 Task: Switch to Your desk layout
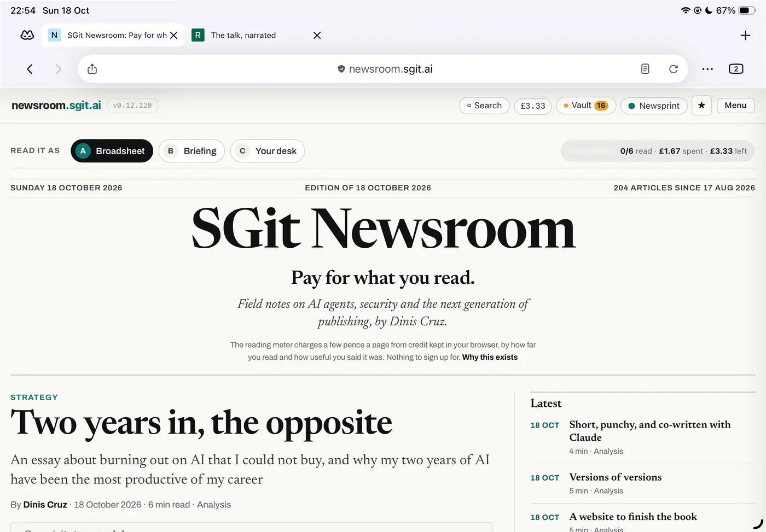268,151
